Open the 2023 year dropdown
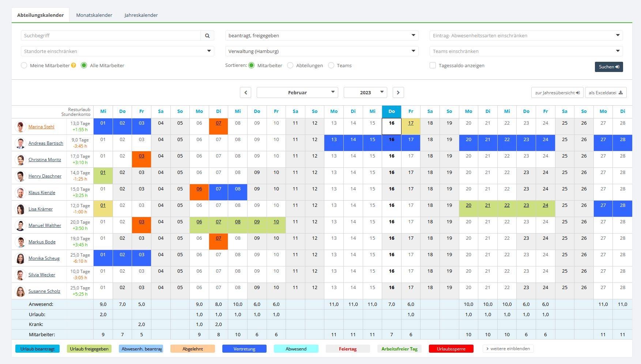This screenshot has height=364, width=641. point(365,92)
